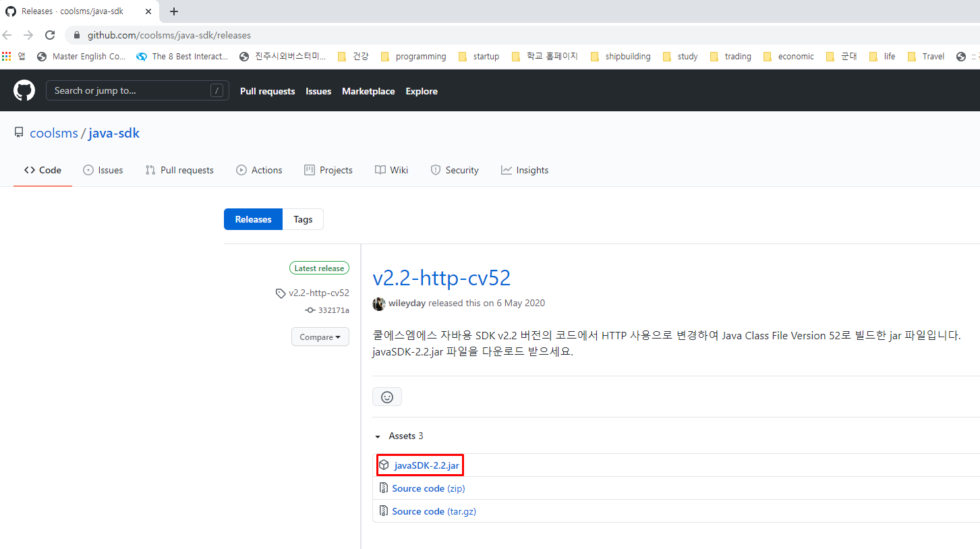Switch to the Code repository tab
The height and width of the screenshot is (549, 980).
[x=42, y=170]
